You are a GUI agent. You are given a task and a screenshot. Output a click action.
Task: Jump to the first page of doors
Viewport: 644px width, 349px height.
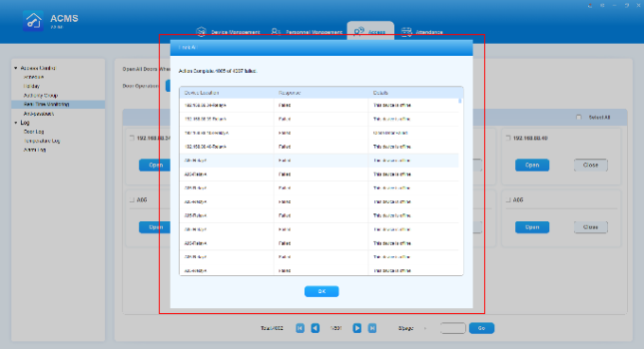pyautogui.click(x=300, y=328)
